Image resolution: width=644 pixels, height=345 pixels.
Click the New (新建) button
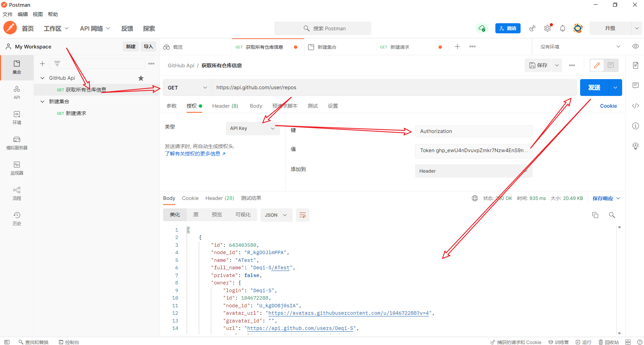[x=130, y=46]
